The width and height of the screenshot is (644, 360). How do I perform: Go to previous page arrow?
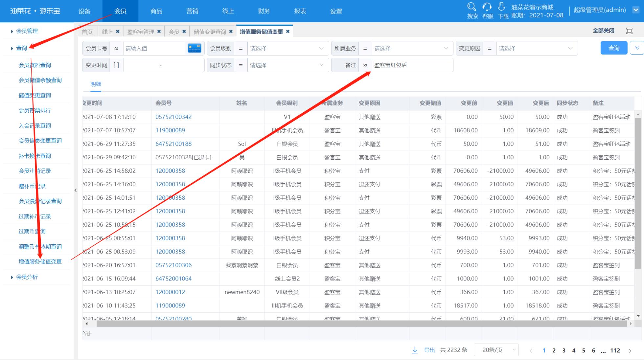point(531,351)
